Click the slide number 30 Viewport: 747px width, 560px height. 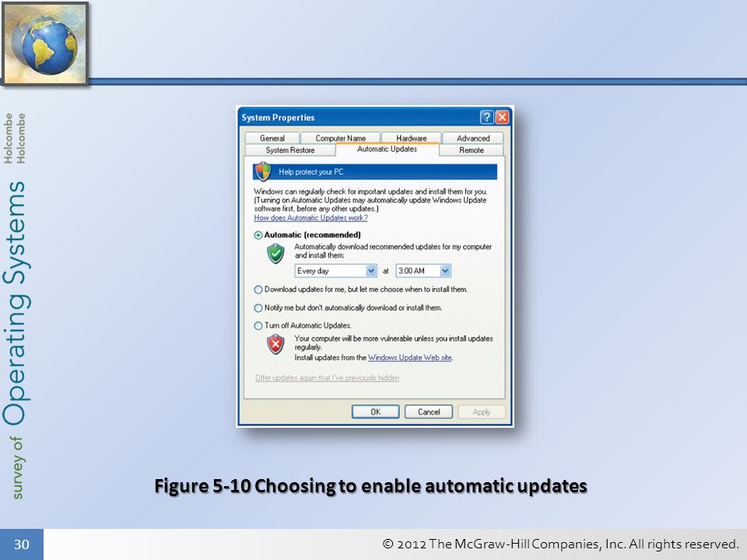22,544
